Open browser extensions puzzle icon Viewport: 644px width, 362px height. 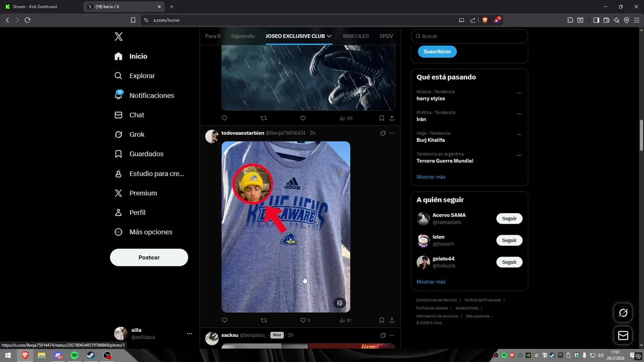570,20
